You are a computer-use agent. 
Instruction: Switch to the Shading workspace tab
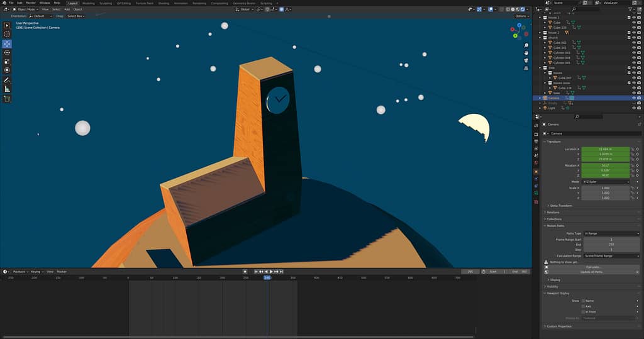click(x=164, y=3)
